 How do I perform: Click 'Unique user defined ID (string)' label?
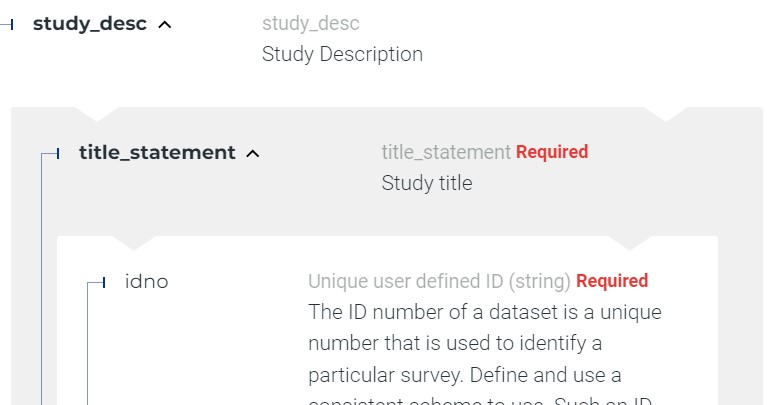tap(439, 281)
